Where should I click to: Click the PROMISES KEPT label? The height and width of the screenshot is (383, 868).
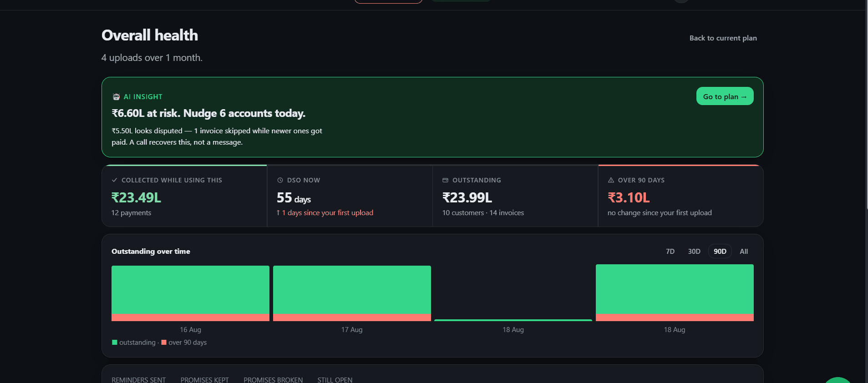(x=204, y=380)
